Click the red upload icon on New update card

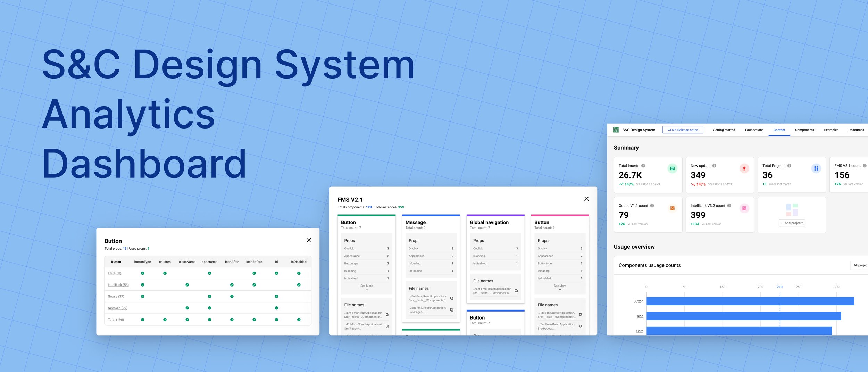tap(744, 168)
